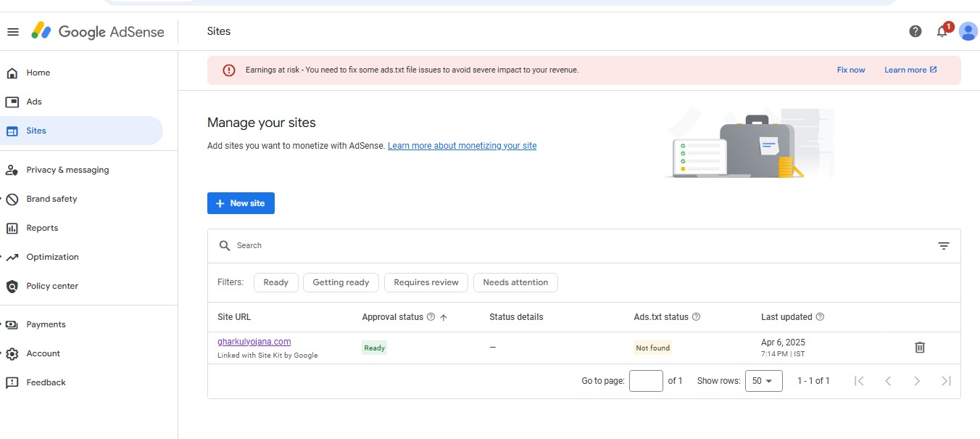980x439 pixels.
Task: Click the Privacy & messaging person icon
Action: click(x=12, y=170)
